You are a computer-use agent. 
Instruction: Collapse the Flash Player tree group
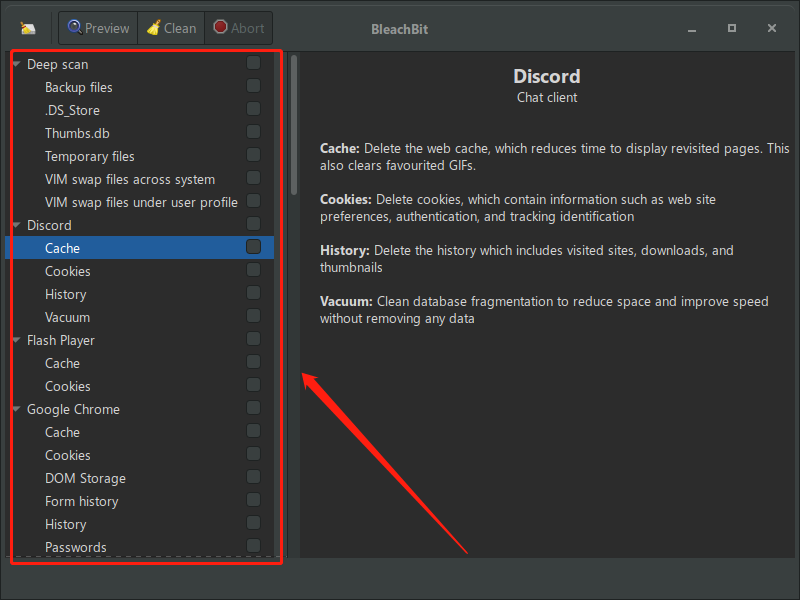click(x=16, y=341)
